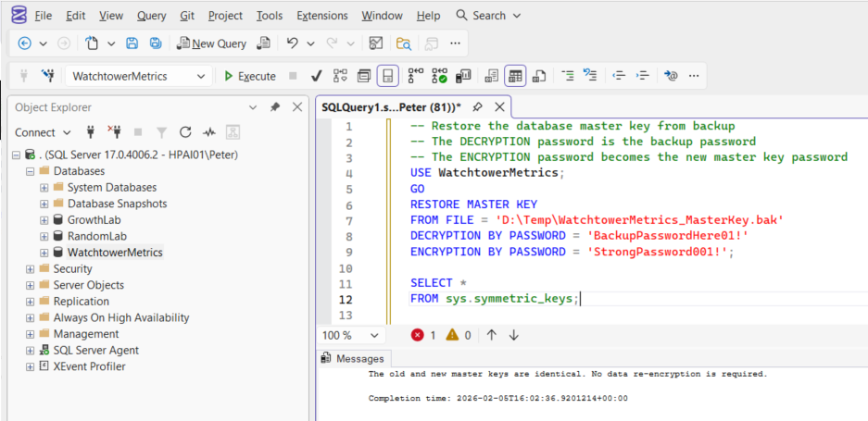Click the Activity Monitor icon in Object Explorer
The height and width of the screenshot is (421, 868).
tap(209, 132)
